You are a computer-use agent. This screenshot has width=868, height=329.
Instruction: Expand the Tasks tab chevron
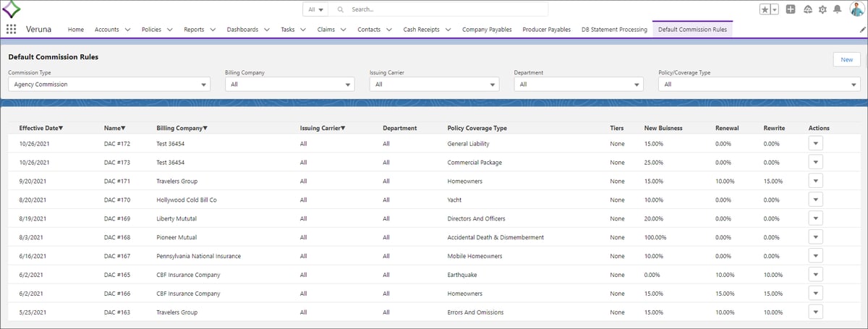tap(303, 30)
